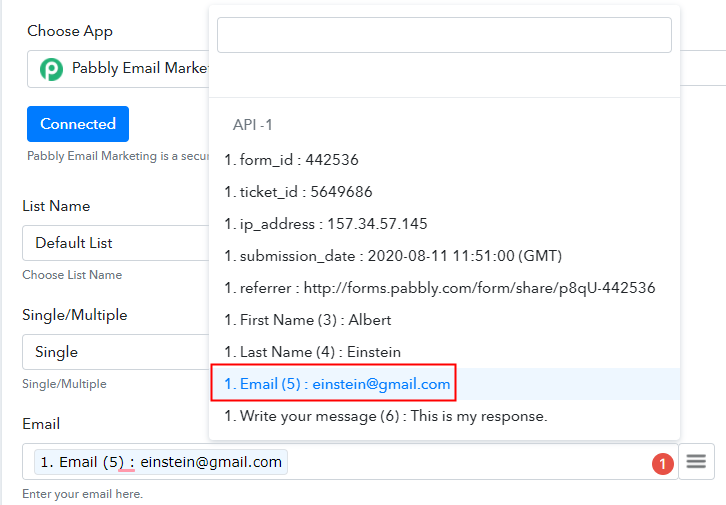Select the submission_date 2020-08-11 option
Viewport: 726px width, 505px height.
444,256
